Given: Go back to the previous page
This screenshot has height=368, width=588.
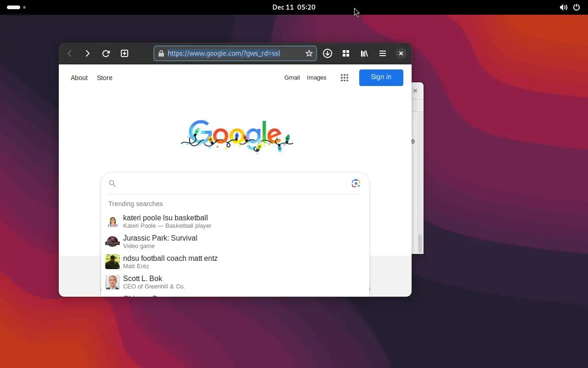Looking at the screenshot, I should click(x=69, y=53).
